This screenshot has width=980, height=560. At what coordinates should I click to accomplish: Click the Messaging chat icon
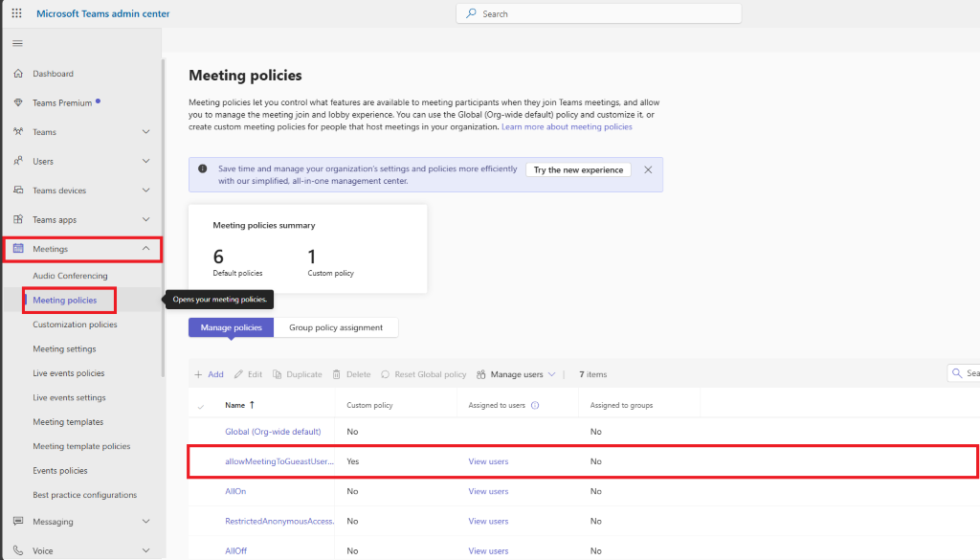[x=18, y=522]
